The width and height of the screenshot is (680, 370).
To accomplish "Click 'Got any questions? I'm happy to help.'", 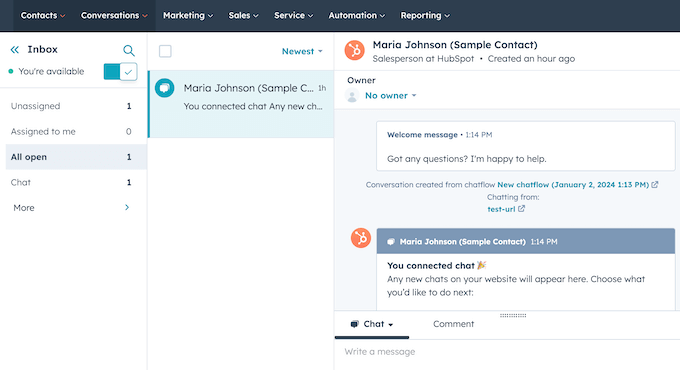I will [x=467, y=159].
